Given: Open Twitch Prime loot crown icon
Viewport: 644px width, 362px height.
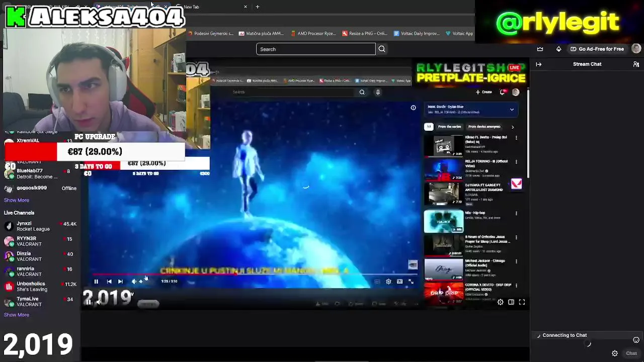Looking at the screenshot, I should tap(540, 49).
